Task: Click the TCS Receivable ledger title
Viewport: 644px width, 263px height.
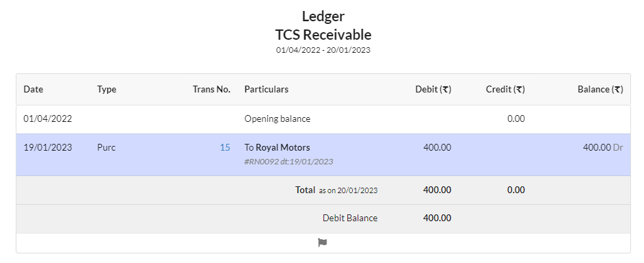Action: (x=323, y=34)
